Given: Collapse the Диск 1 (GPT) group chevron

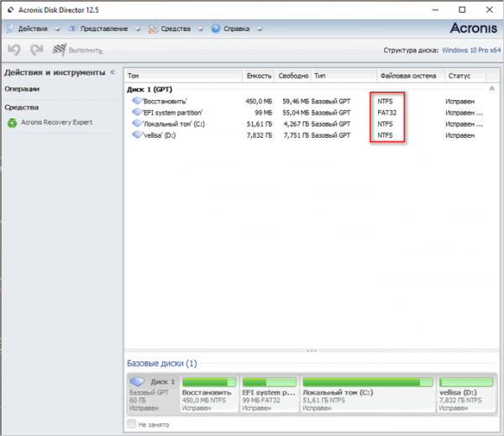Looking at the screenshot, I should point(491,89).
